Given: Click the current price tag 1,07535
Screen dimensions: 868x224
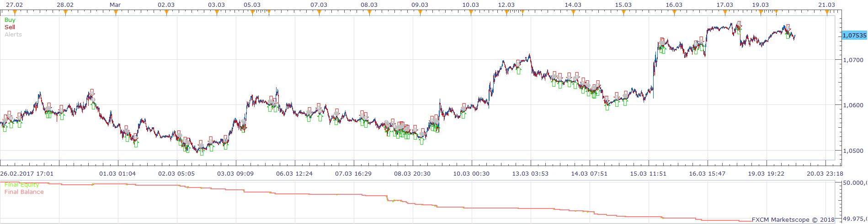Looking at the screenshot, I should coord(854,35).
